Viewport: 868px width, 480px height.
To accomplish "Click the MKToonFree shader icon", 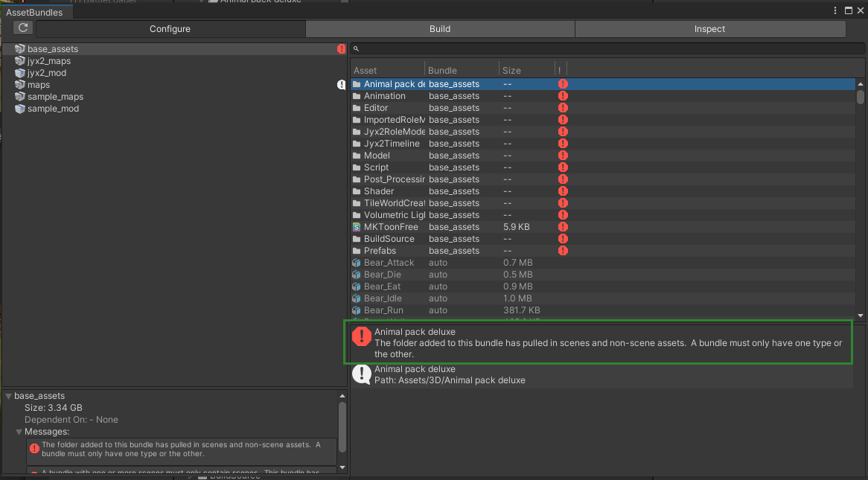I will [356, 226].
